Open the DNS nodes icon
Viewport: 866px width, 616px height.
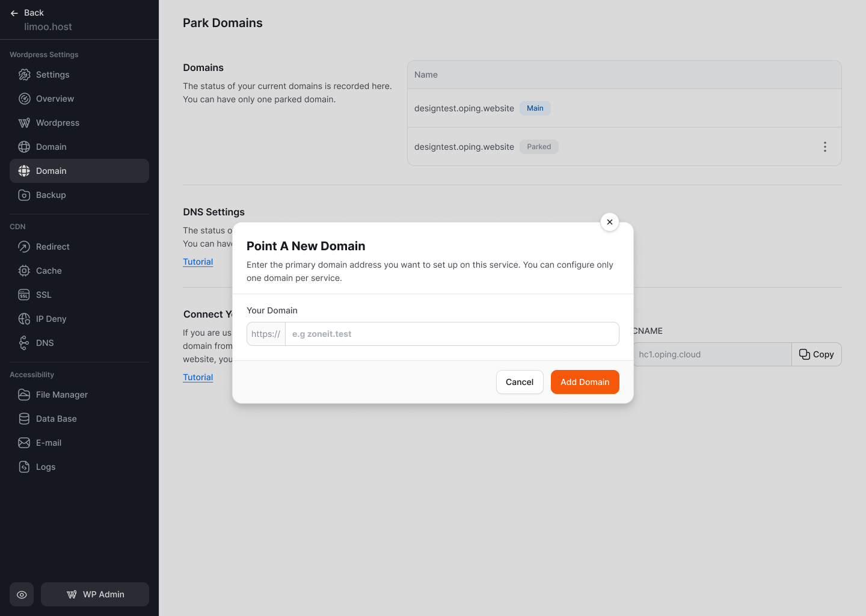24,343
